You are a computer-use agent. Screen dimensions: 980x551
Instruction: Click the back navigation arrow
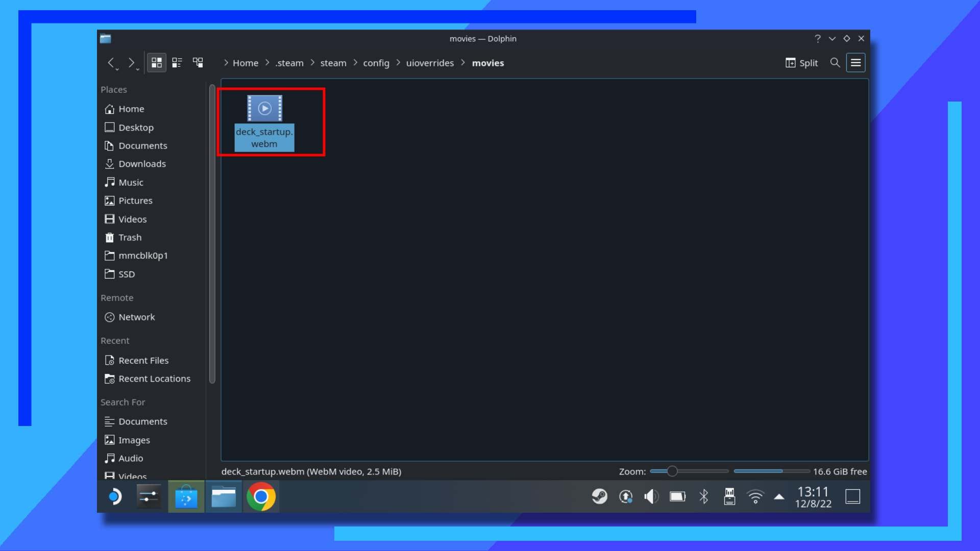click(111, 63)
